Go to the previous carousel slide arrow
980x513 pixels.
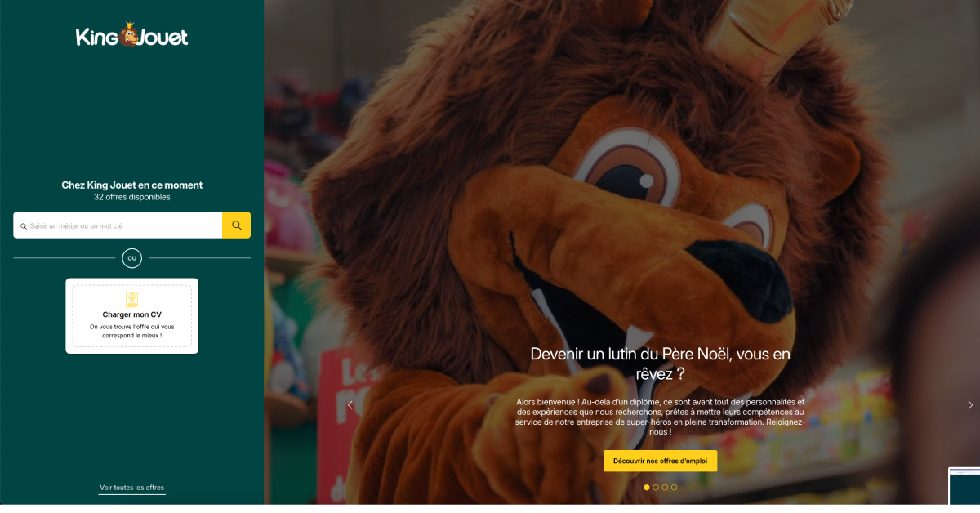[x=350, y=405]
